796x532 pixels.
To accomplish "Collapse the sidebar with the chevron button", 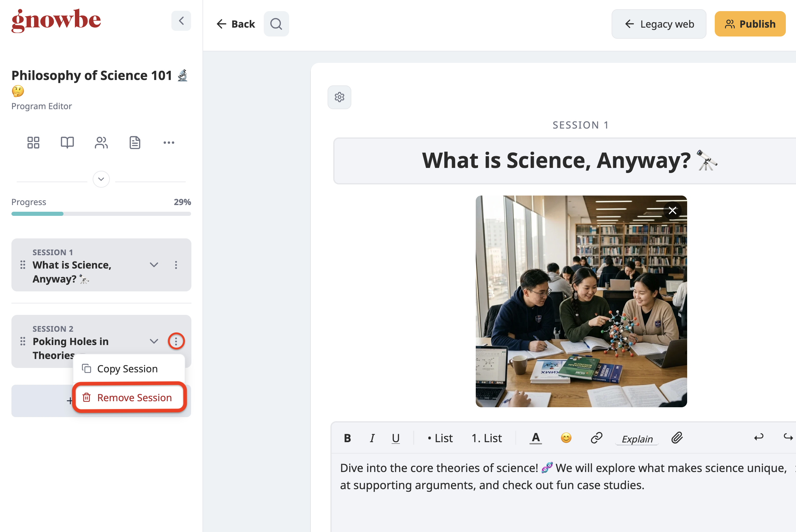I will point(181,21).
